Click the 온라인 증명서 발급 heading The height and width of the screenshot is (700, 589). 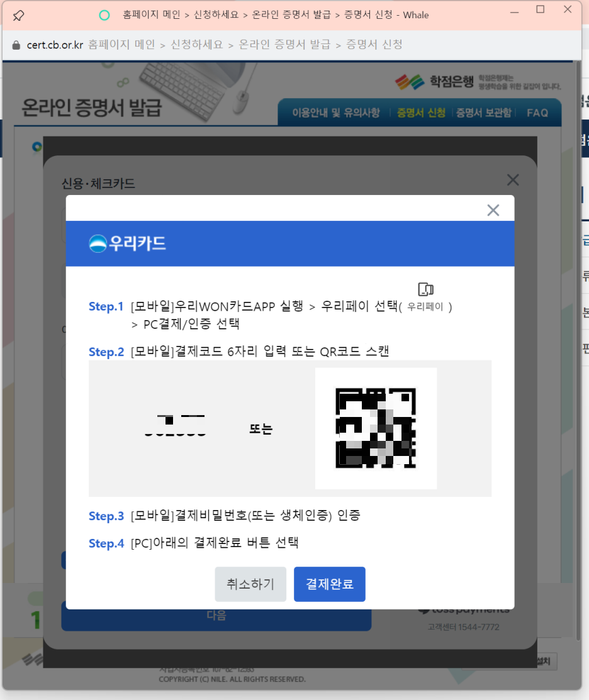91,108
